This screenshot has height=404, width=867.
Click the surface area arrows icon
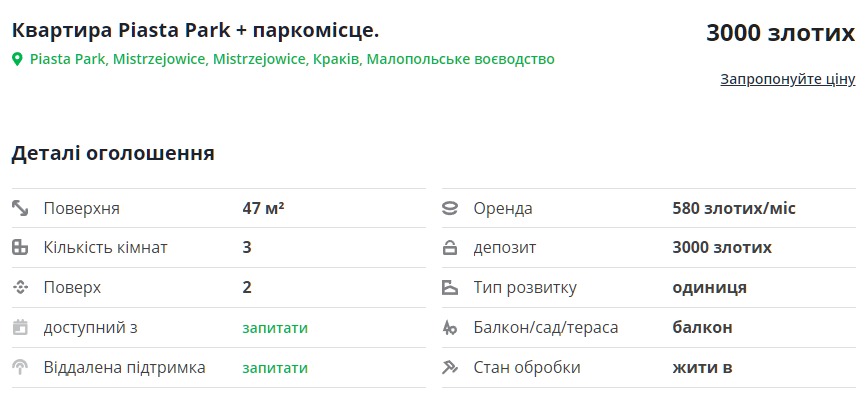click(x=20, y=209)
